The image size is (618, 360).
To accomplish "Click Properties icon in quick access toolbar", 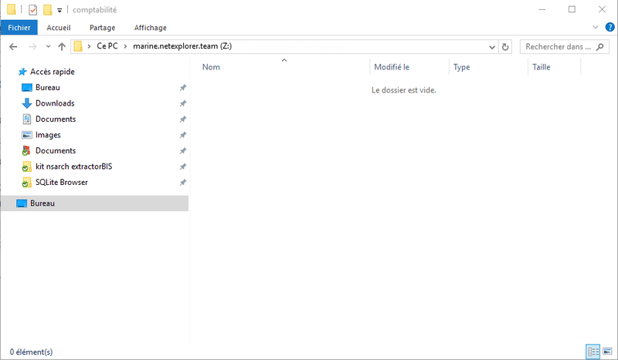I will pyautogui.click(x=33, y=9).
